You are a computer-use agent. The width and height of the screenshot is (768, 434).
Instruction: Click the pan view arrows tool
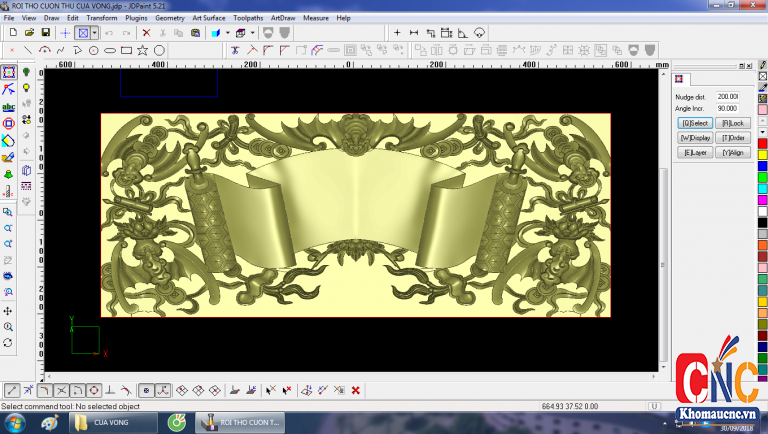9,310
